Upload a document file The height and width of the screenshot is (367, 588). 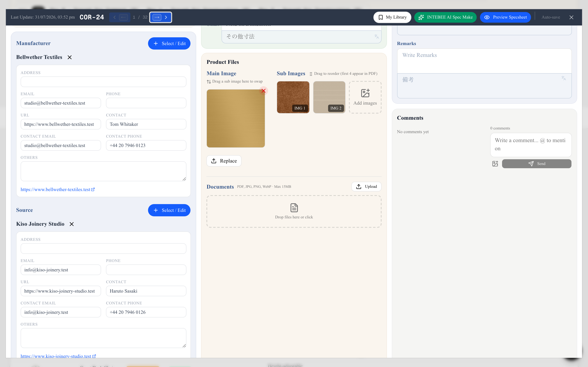coord(366,187)
